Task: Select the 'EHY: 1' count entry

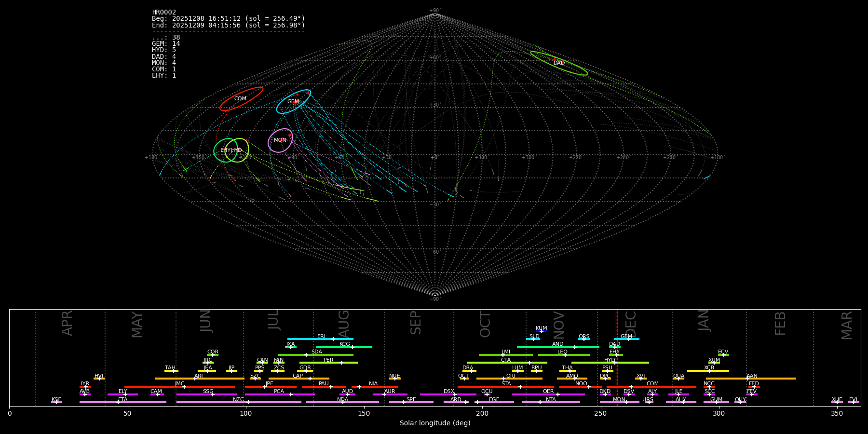Action: (164, 76)
